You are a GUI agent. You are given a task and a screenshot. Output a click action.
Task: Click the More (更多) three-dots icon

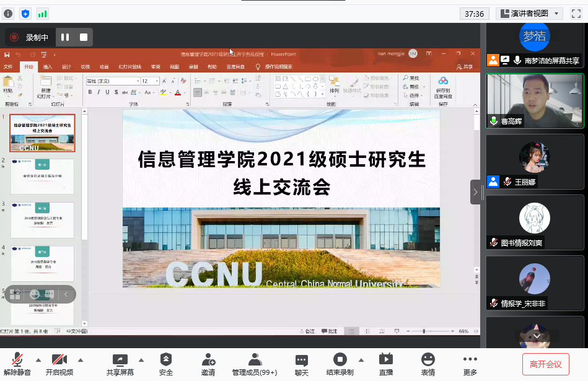coord(470,359)
